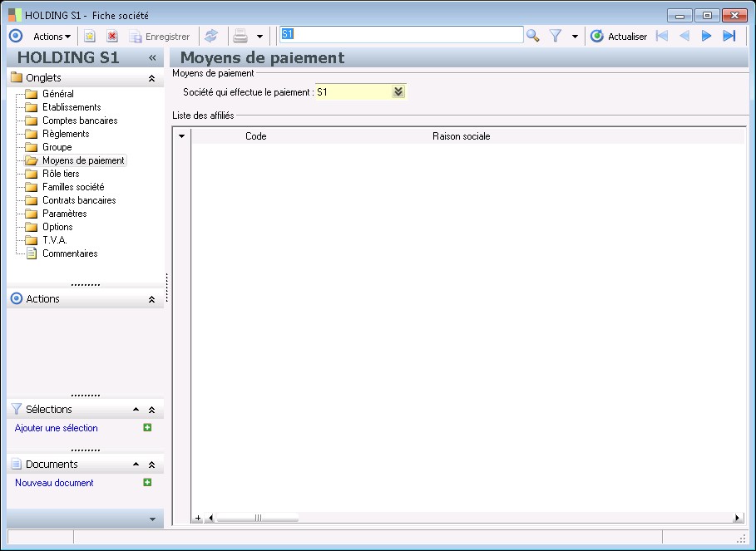Image resolution: width=756 pixels, height=551 pixels.
Task: Go to the next record arrow
Action: 707,36
